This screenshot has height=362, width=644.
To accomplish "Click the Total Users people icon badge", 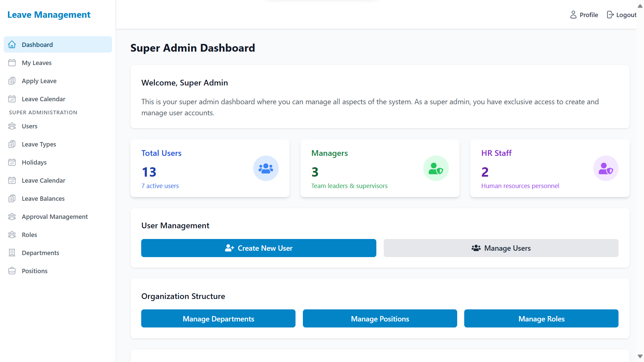I will point(266,168).
